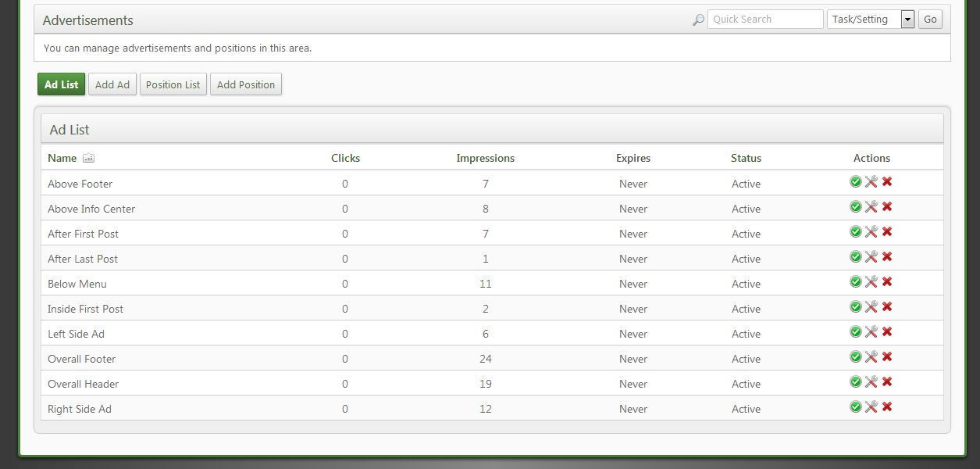The height and width of the screenshot is (469, 980).
Task: Select the Overall Footer name cell
Action: (81, 359)
